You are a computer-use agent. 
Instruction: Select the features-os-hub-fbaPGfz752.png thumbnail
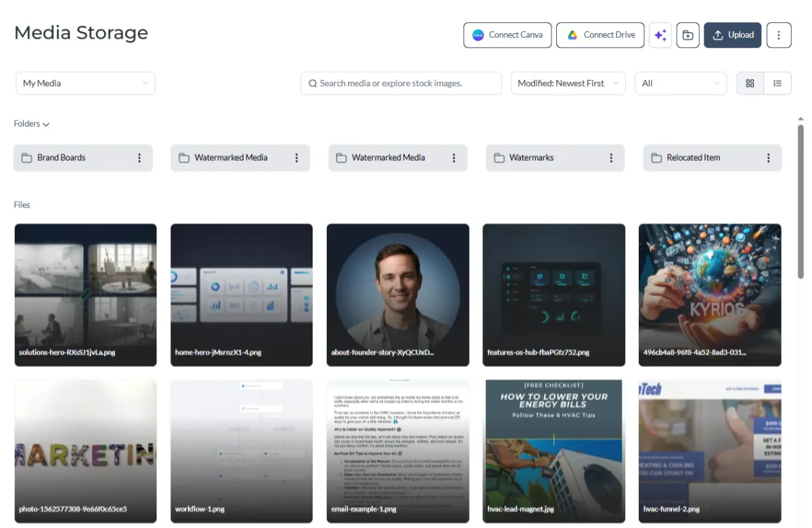(554, 295)
